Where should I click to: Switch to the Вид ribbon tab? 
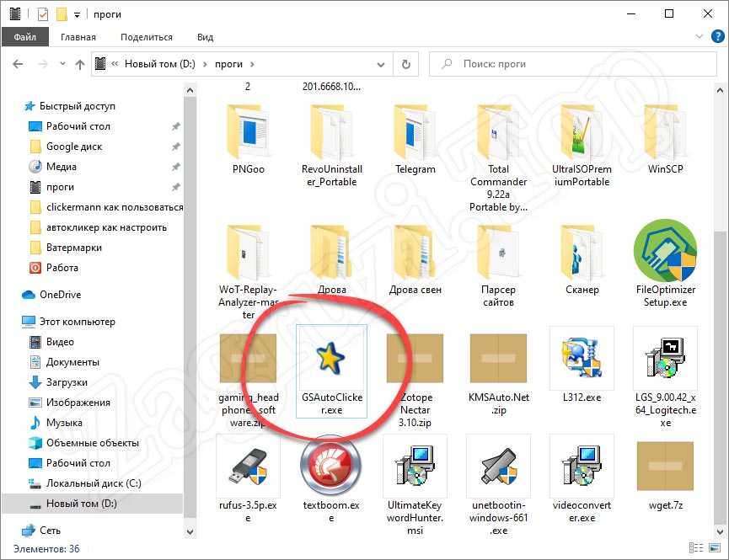pyautogui.click(x=205, y=37)
